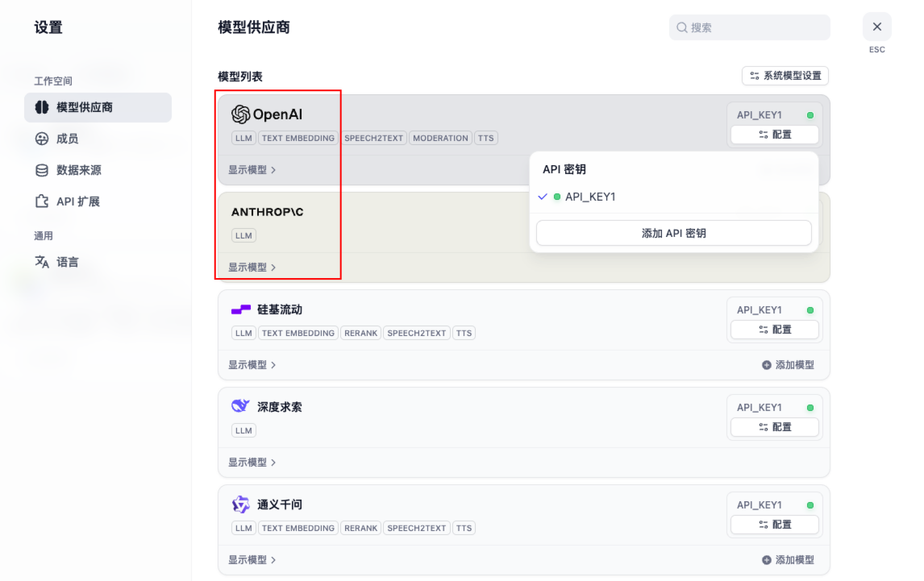Click the 通义千问 logo icon

(x=240, y=504)
